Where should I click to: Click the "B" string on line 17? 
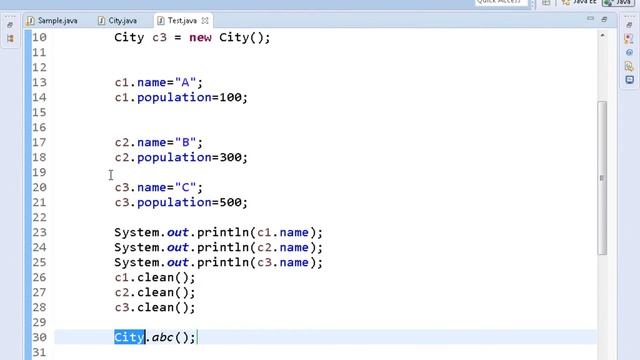pos(185,142)
